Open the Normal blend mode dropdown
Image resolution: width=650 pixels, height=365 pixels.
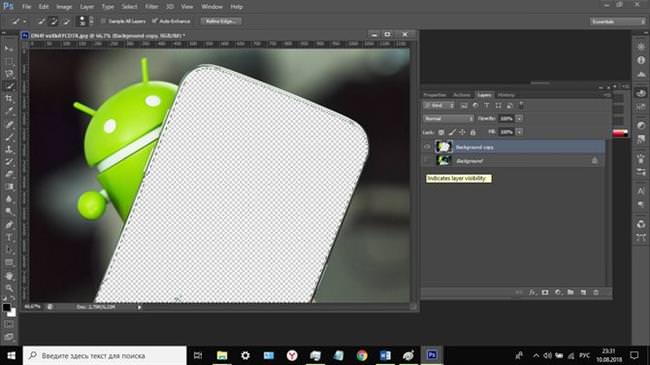[448, 119]
